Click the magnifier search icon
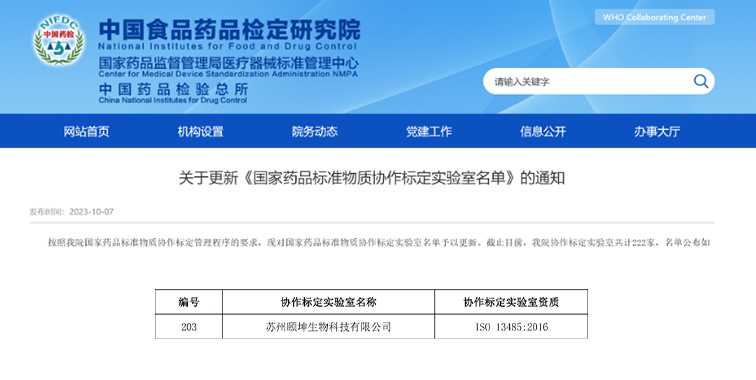756x380 pixels. click(701, 81)
